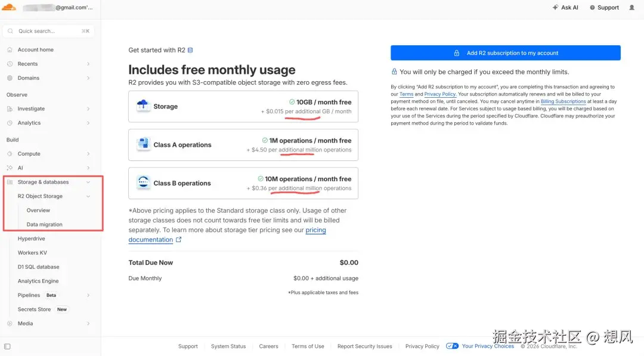Click the Class A operations icon
This screenshot has height=356, width=644.
[x=143, y=144]
